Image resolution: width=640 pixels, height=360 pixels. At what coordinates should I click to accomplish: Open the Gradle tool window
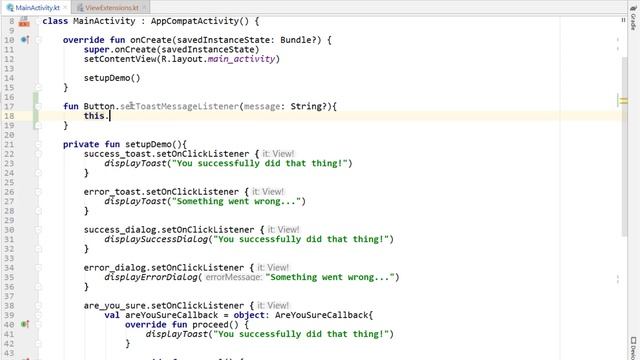(633, 18)
